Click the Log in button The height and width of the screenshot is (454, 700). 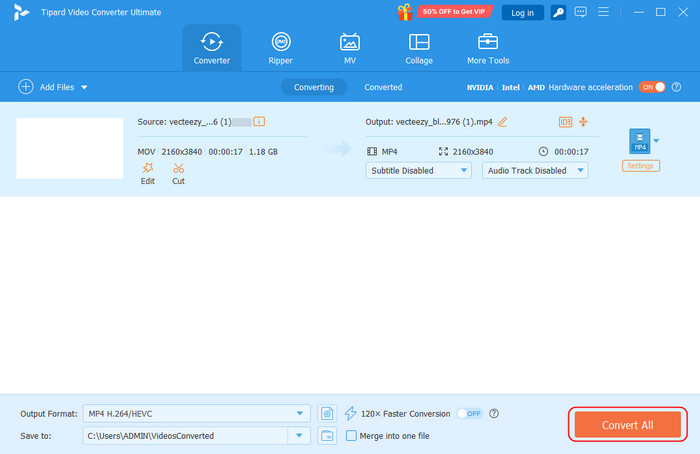tap(522, 12)
